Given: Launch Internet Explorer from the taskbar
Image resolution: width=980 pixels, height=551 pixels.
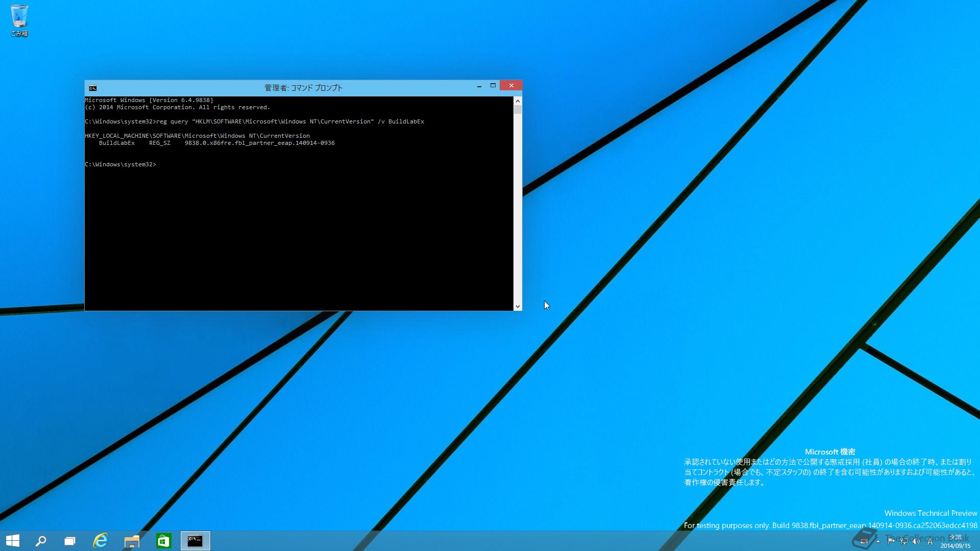Looking at the screenshot, I should tap(101, 541).
